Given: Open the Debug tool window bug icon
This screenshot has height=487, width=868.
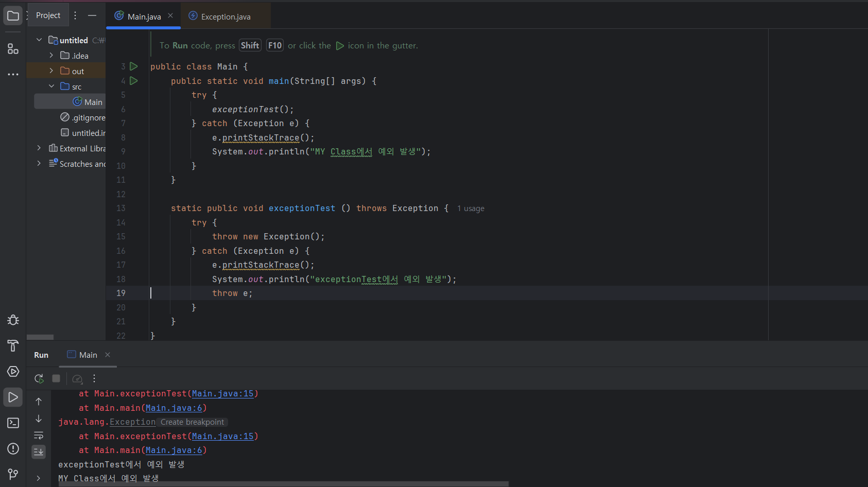Looking at the screenshot, I should (x=13, y=320).
